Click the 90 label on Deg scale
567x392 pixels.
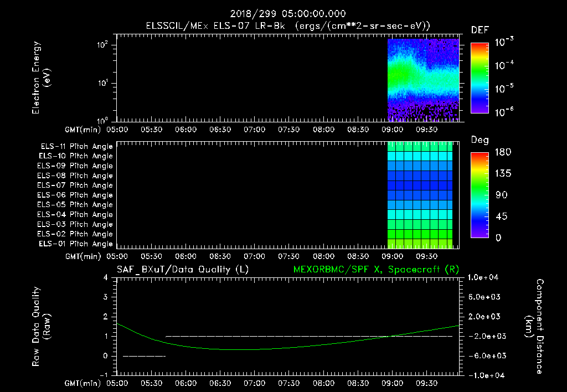click(x=501, y=195)
